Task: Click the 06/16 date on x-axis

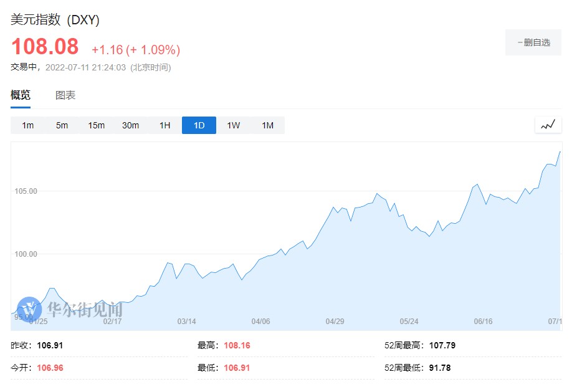Action: [x=484, y=322]
